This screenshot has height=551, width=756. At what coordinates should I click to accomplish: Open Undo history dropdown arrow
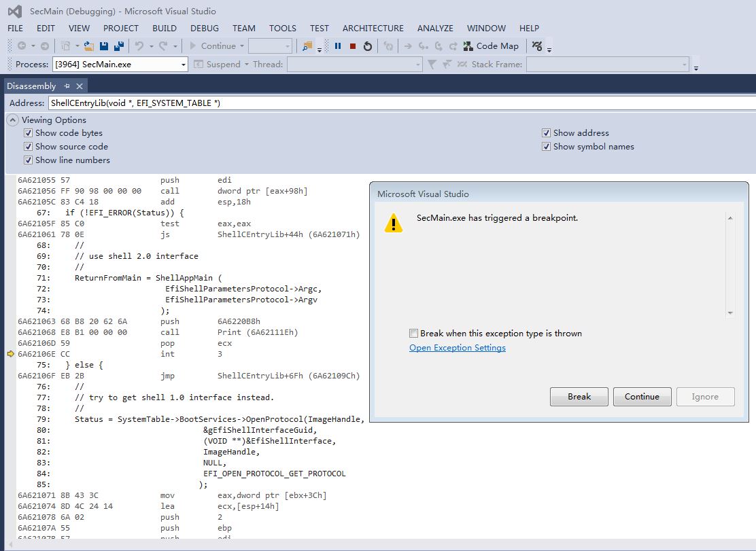click(151, 46)
